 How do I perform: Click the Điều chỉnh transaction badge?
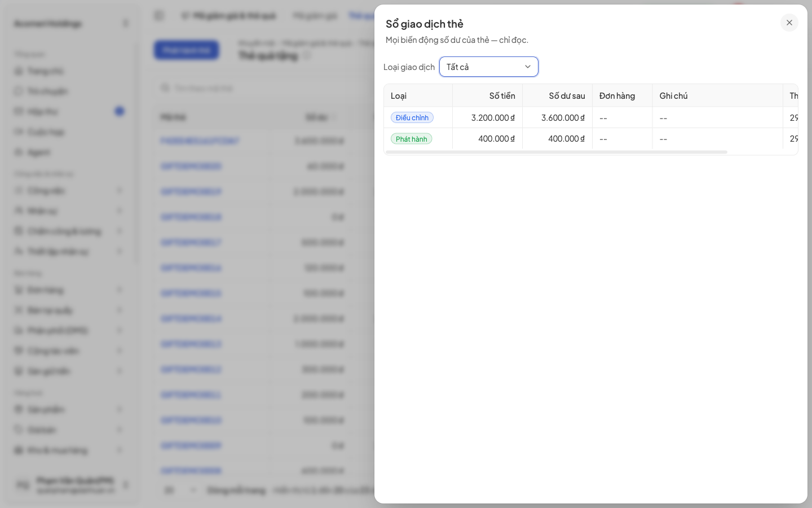tap(412, 117)
